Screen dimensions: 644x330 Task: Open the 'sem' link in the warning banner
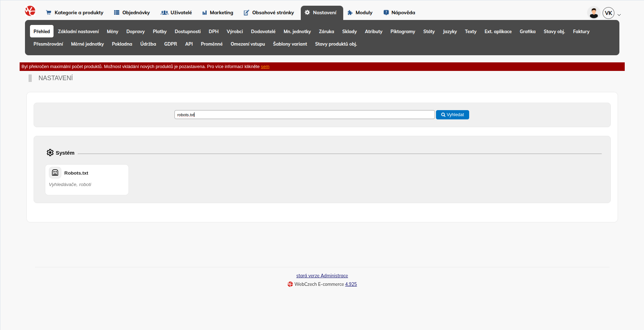pyautogui.click(x=265, y=66)
